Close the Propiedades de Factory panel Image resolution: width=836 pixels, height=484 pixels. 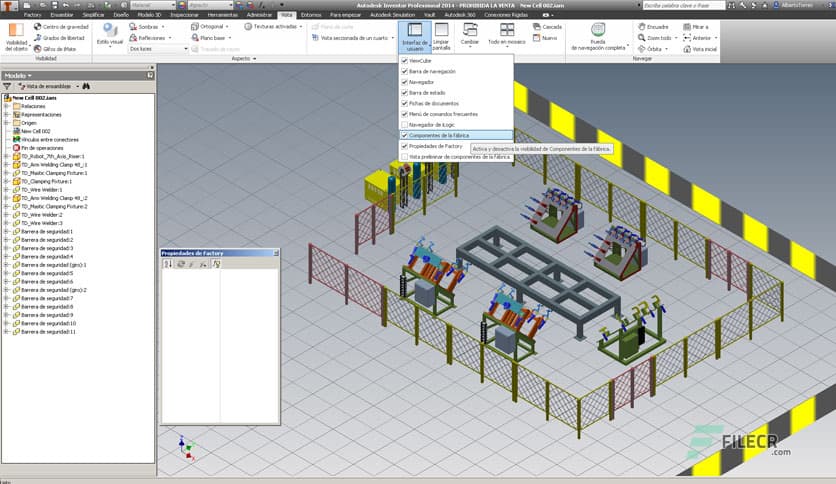coord(276,253)
